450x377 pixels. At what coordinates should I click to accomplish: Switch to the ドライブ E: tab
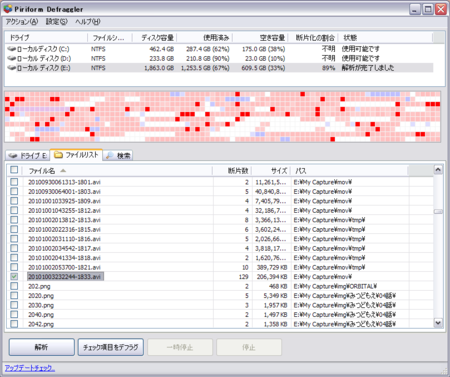click(27, 156)
